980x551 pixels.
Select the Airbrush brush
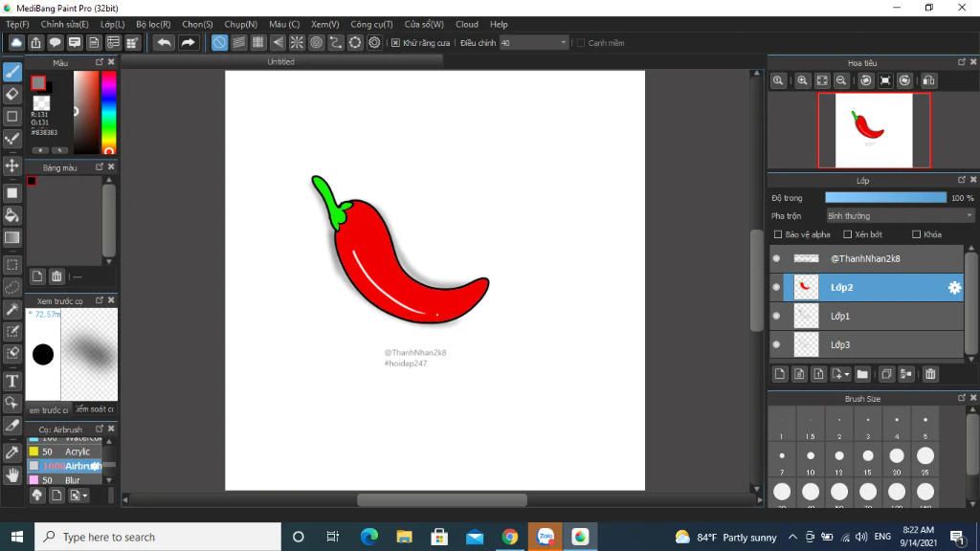click(x=64, y=466)
